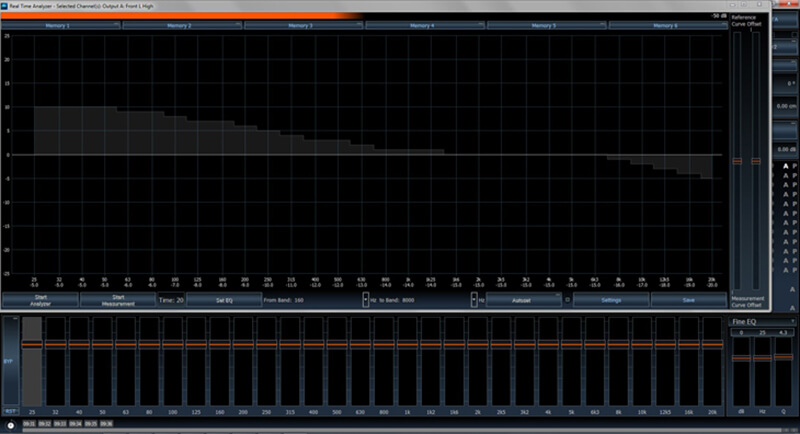Open the Memory 4 slot
The width and height of the screenshot is (800, 434).
[425, 25]
